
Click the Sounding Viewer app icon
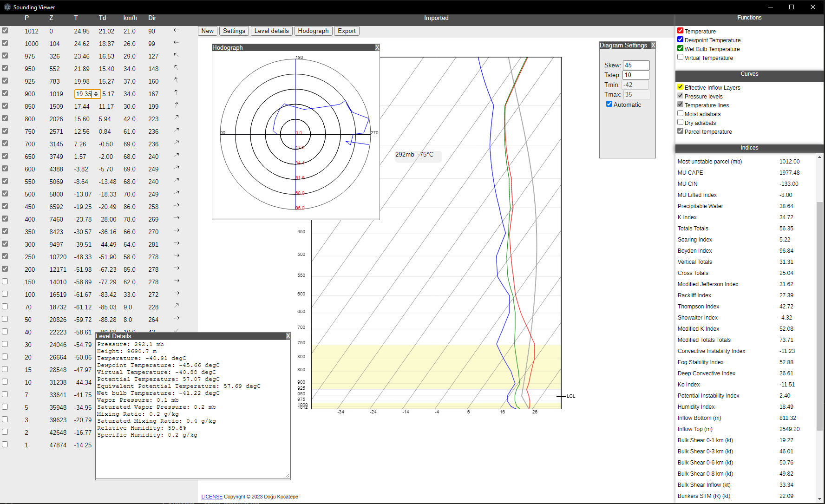[7, 7]
